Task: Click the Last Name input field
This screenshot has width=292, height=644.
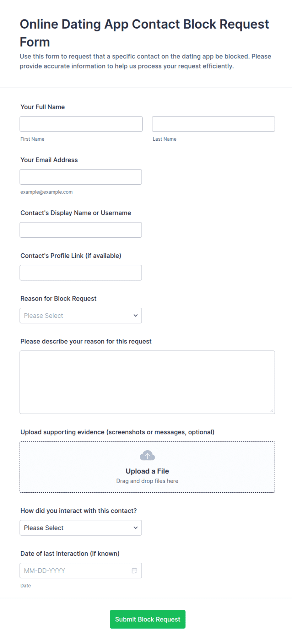Action: point(214,124)
